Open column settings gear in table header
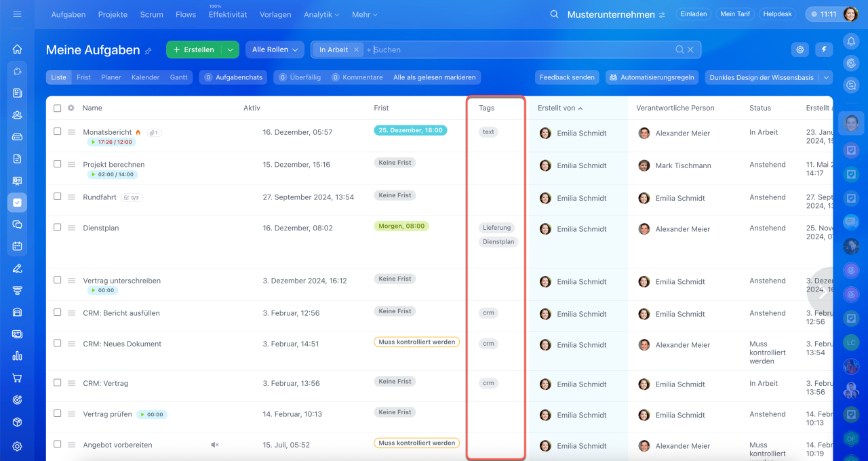 tap(71, 108)
